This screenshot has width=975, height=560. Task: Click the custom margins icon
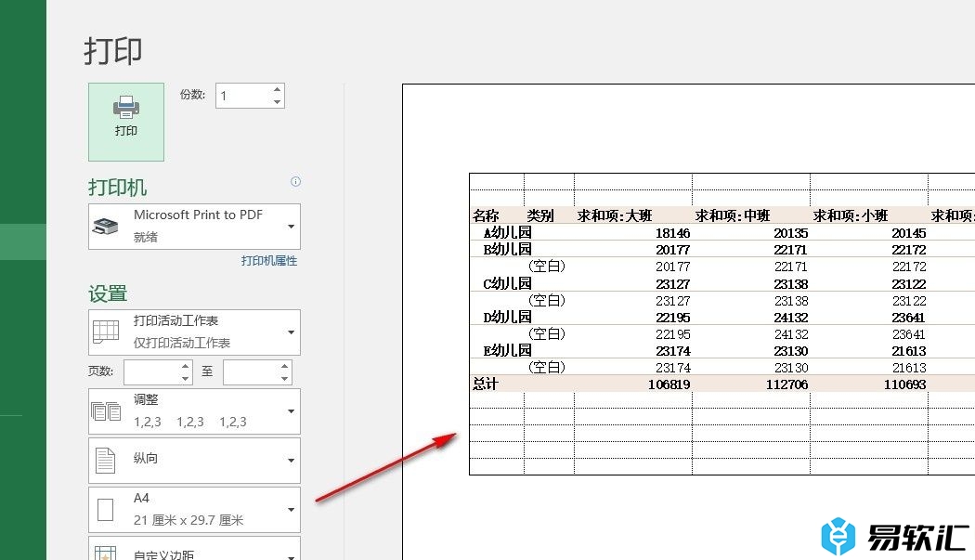tap(105, 553)
